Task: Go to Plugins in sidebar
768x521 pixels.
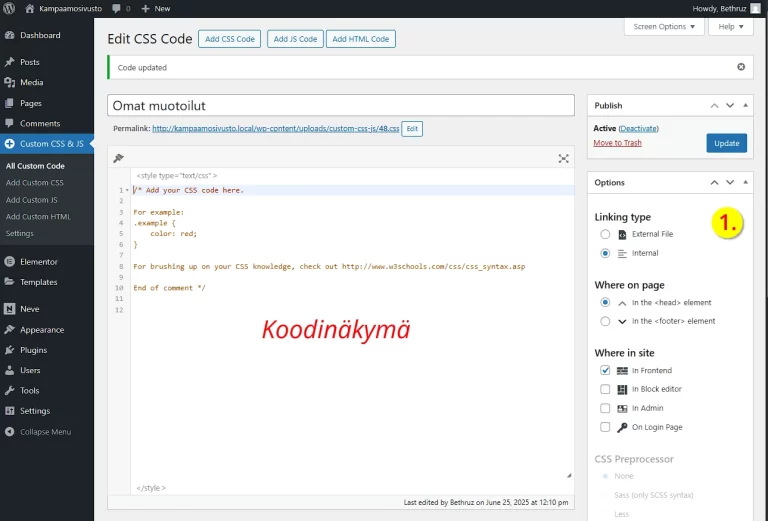Action: [33, 350]
